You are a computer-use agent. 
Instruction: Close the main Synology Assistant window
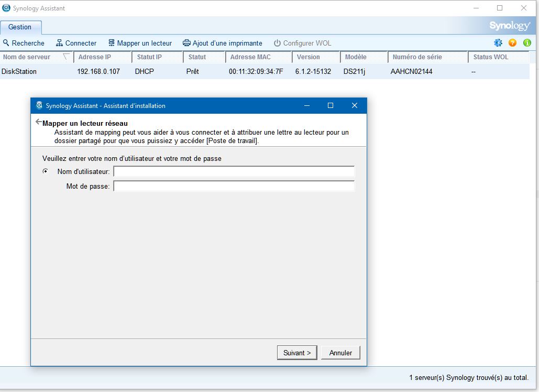pos(523,8)
